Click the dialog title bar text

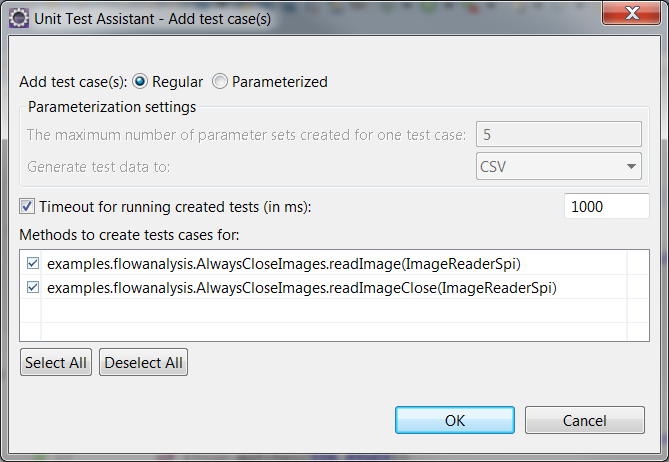click(x=152, y=19)
